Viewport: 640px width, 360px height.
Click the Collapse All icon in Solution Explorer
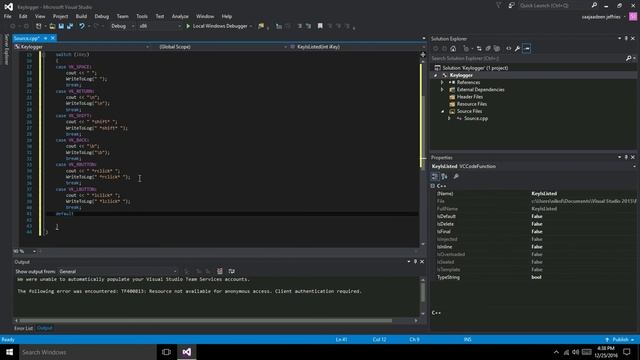point(488,49)
